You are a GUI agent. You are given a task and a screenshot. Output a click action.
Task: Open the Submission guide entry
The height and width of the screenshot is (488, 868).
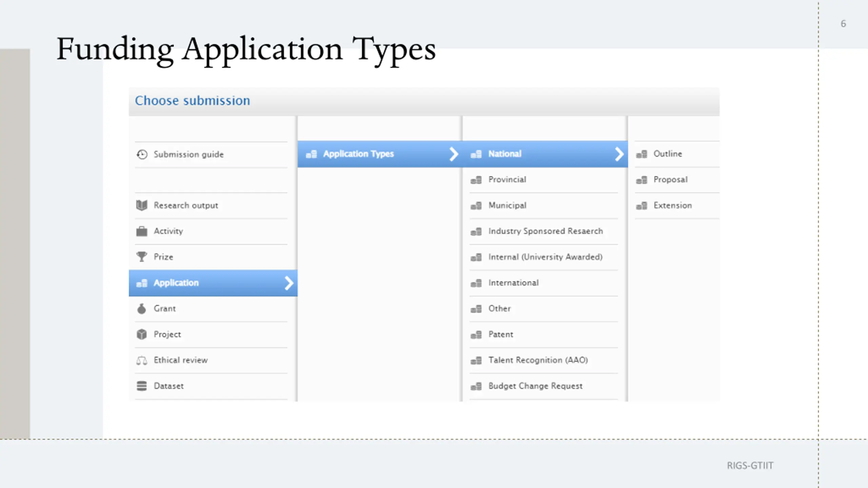click(211, 155)
